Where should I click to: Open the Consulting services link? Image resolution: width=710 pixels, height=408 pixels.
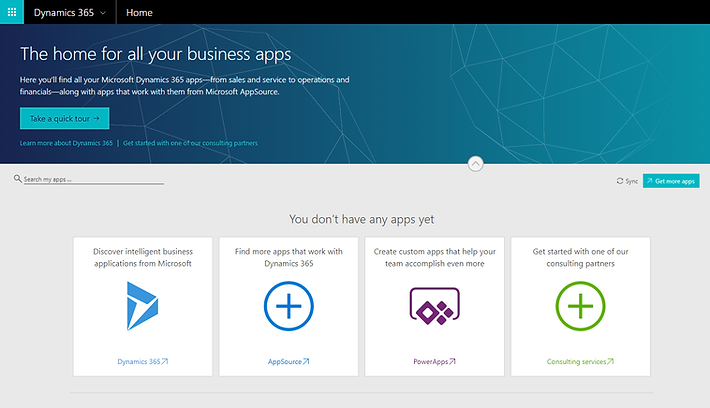click(580, 361)
